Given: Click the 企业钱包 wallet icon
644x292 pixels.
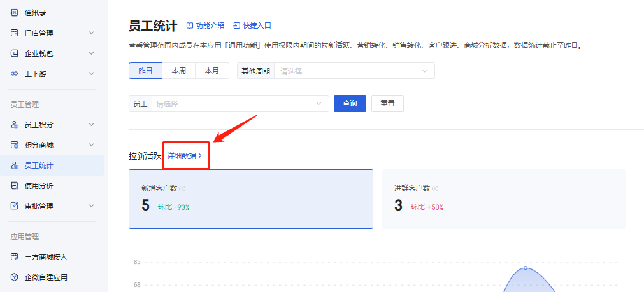Looking at the screenshot, I should 15,53.
